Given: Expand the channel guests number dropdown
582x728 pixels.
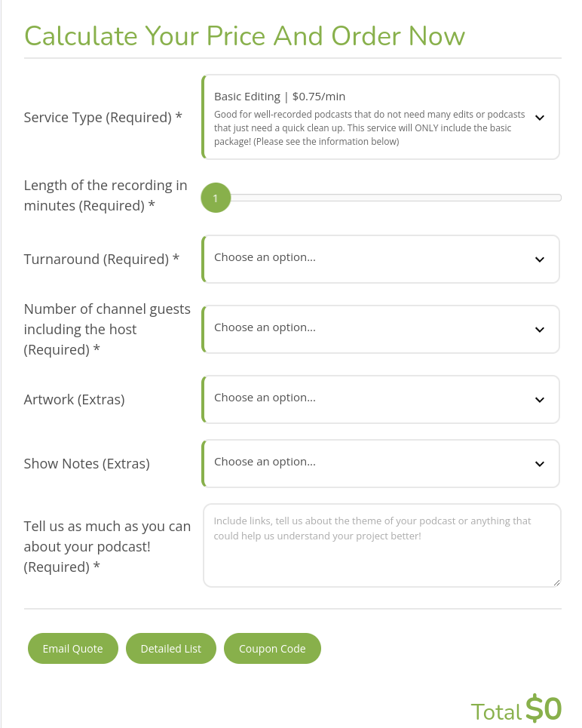Looking at the screenshot, I should coord(381,329).
